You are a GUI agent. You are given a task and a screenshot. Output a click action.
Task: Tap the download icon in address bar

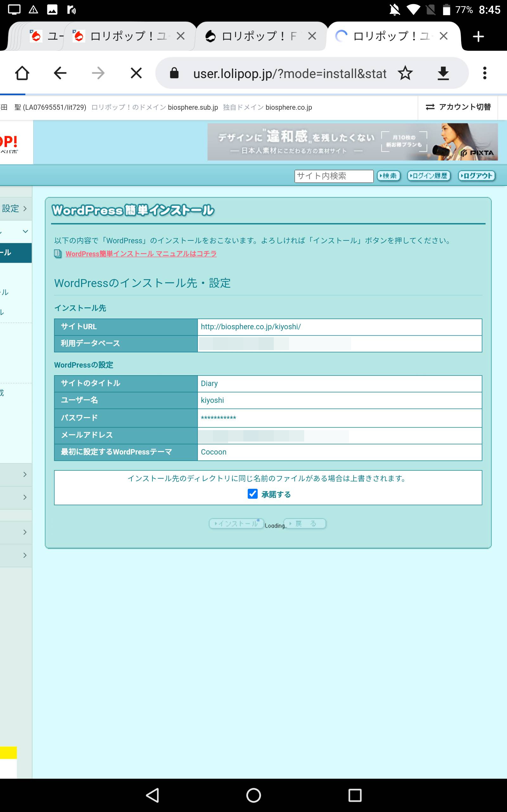(443, 73)
